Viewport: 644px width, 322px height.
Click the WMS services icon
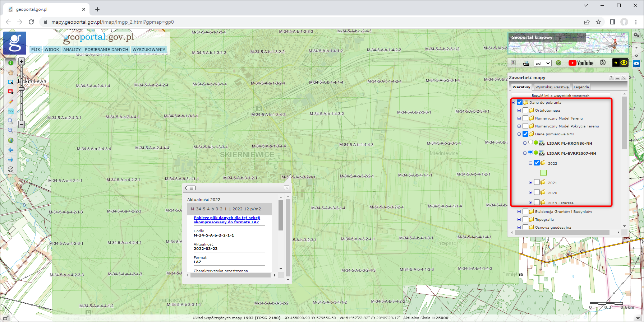click(x=526, y=63)
